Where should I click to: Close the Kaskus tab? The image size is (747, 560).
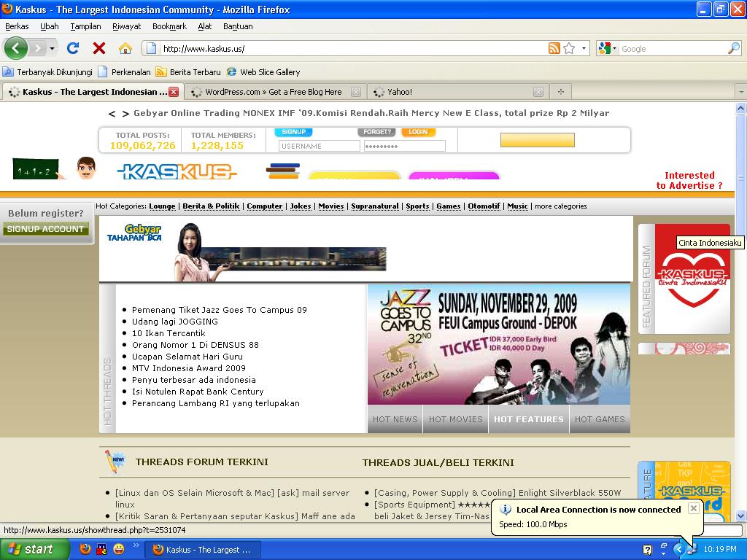pos(174,92)
